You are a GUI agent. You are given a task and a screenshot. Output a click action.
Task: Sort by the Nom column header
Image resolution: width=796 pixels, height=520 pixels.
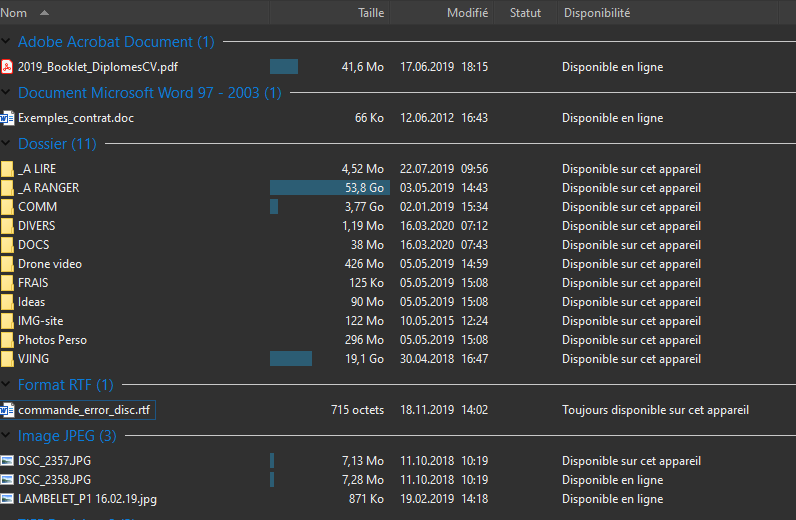click(x=134, y=13)
